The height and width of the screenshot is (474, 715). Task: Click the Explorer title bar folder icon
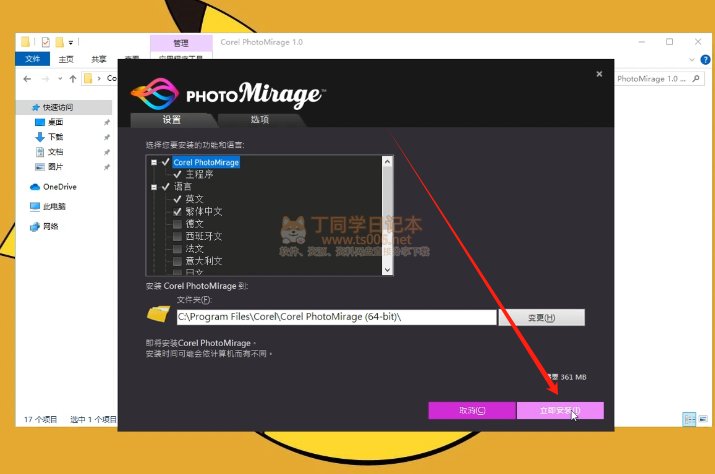tap(26, 42)
